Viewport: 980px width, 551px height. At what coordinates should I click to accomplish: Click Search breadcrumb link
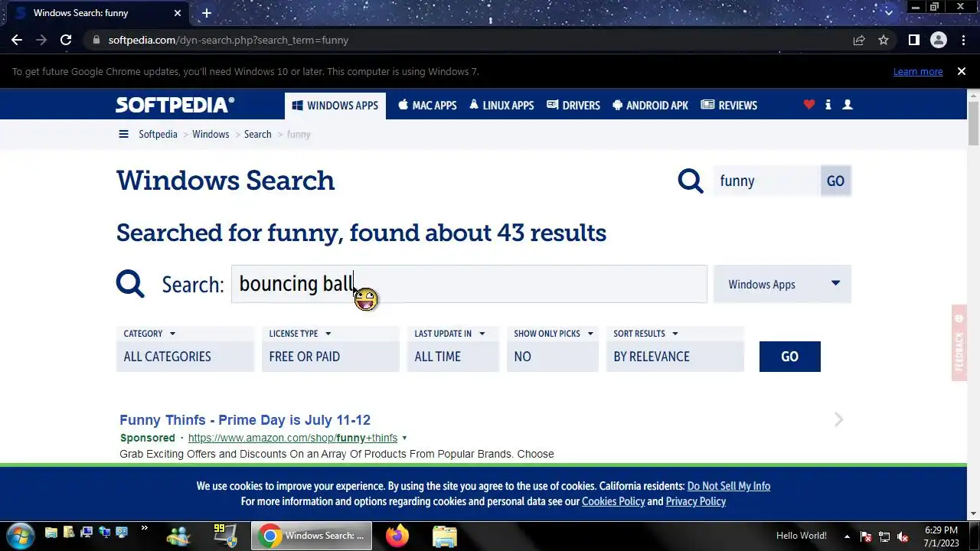(x=257, y=134)
